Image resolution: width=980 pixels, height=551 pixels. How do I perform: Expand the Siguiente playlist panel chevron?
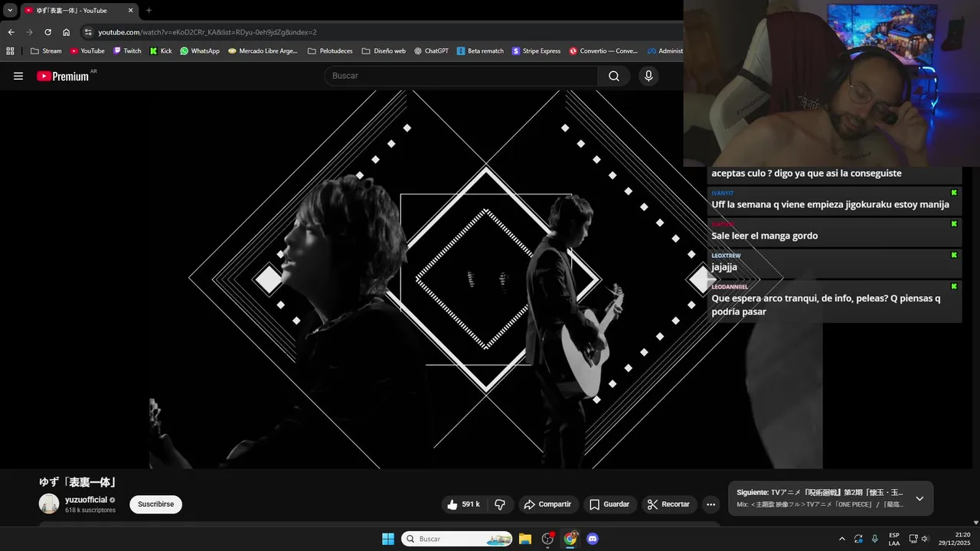[x=920, y=498]
